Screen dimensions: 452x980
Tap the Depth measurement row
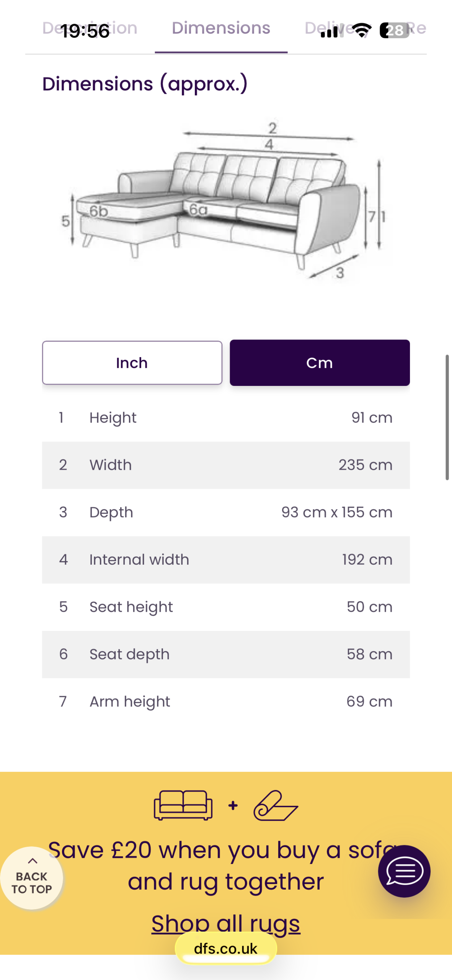tap(226, 512)
